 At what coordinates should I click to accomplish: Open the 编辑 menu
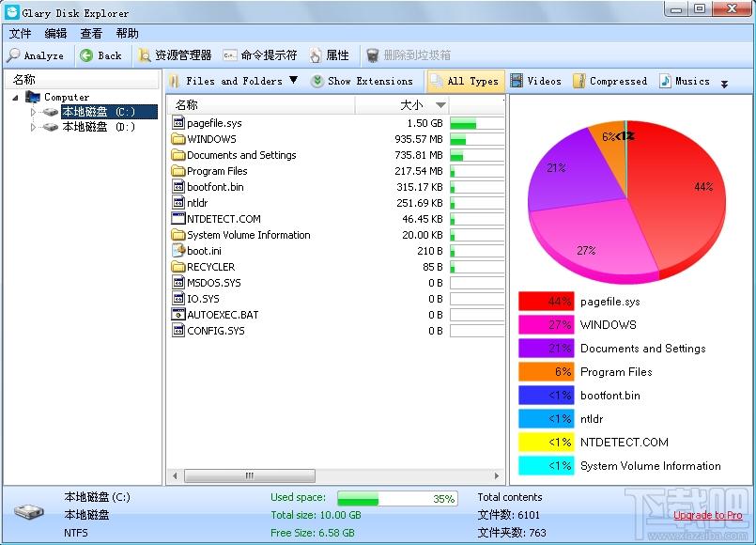55,33
